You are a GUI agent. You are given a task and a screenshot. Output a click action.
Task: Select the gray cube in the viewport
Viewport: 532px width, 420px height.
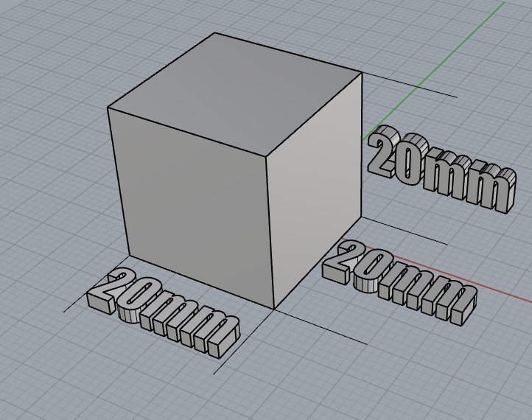tap(234, 169)
